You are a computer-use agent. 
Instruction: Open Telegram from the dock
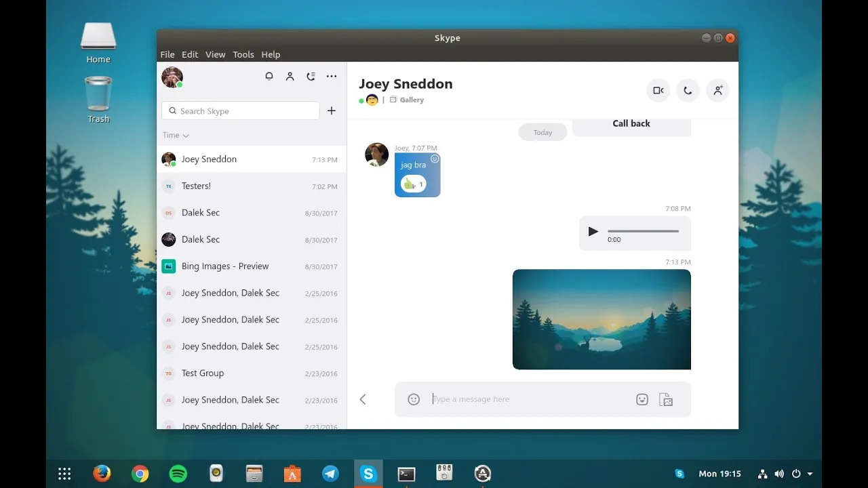coord(330,474)
